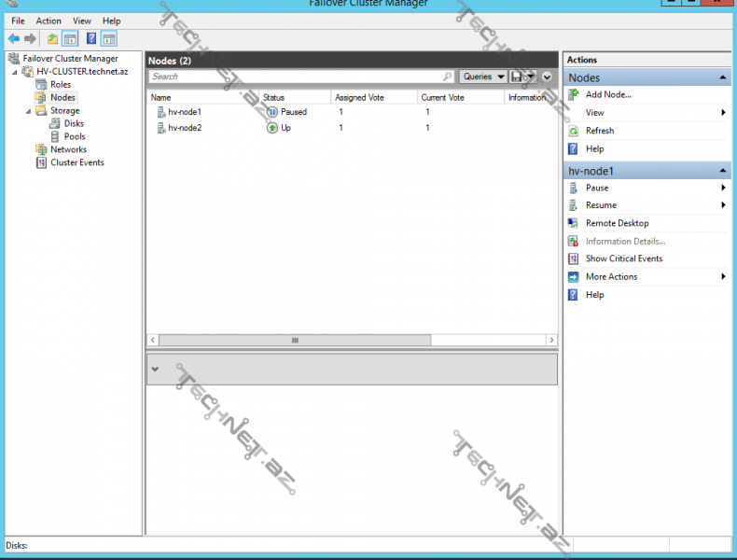Collapse the Nodes section in Actions

[x=723, y=78]
